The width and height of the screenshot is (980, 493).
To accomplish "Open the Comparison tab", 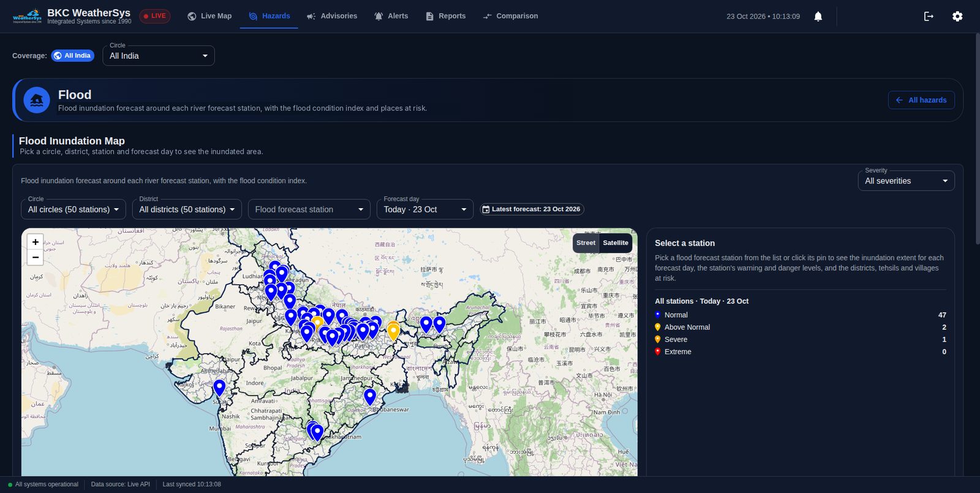I will coord(510,16).
